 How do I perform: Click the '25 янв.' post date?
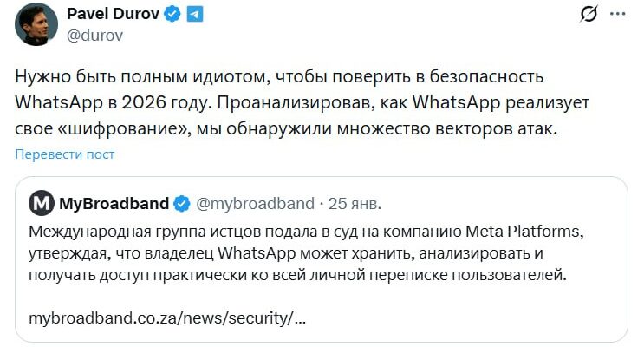tap(355, 204)
